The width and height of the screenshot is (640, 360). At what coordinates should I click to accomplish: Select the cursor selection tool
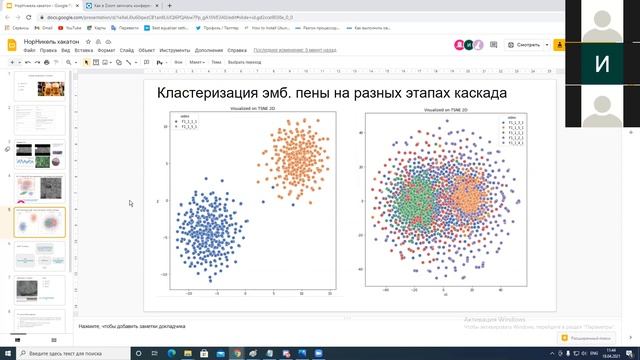point(86,62)
